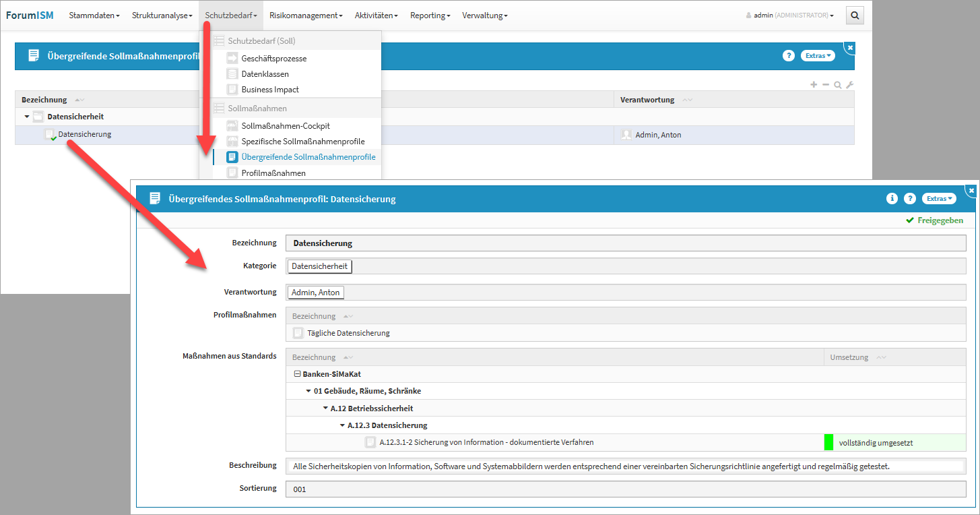Click the magnifier icon above the profile list

point(837,85)
